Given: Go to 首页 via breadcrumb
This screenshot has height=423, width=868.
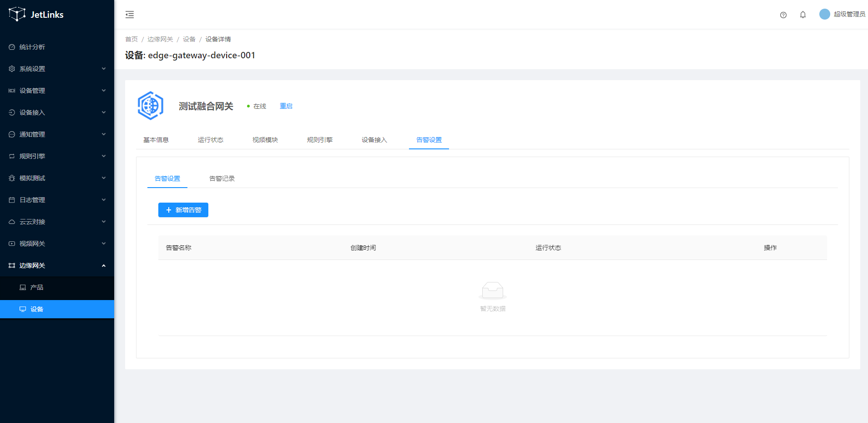Looking at the screenshot, I should 131,39.
